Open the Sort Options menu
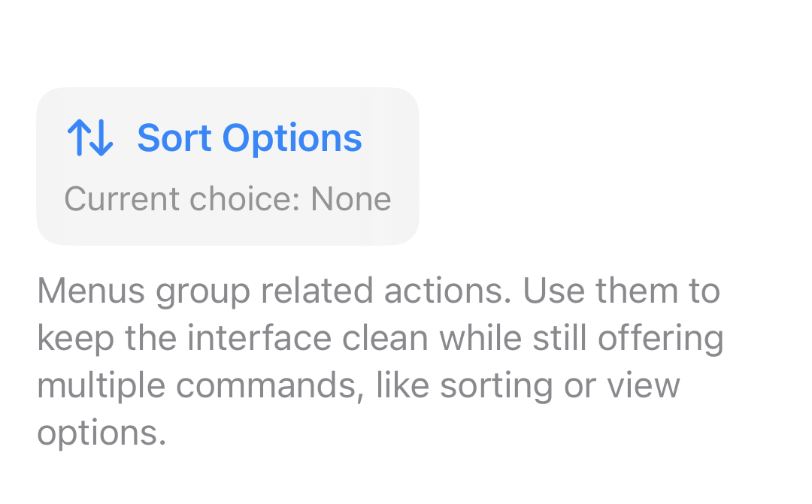 tap(227, 166)
